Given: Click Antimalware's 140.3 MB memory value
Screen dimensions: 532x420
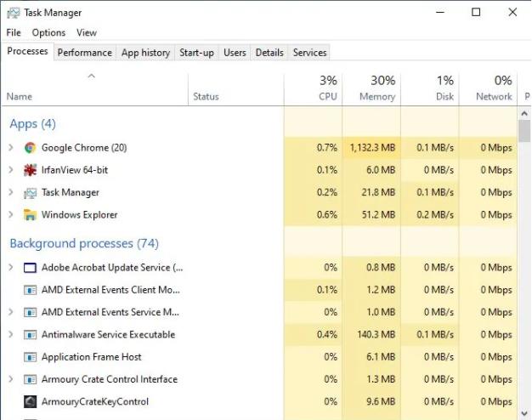Looking at the screenshot, I should coord(376,334).
